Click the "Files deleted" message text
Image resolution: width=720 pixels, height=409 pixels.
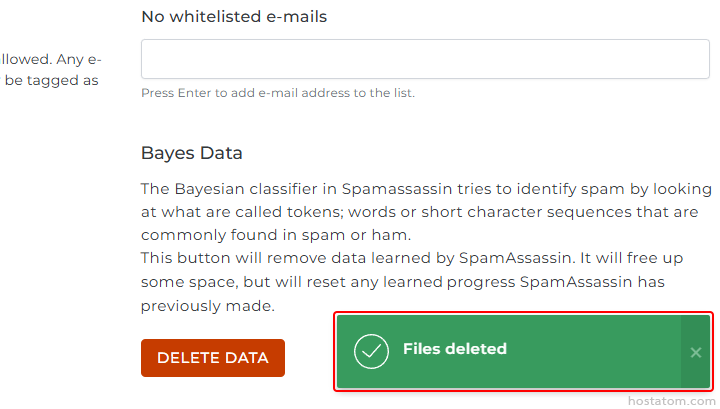(x=454, y=349)
